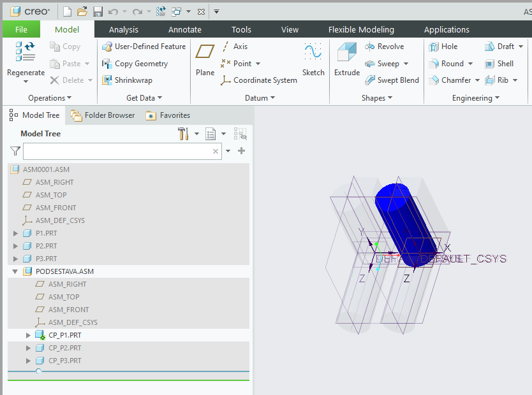Open the Datum group dropdown

click(272, 98)
